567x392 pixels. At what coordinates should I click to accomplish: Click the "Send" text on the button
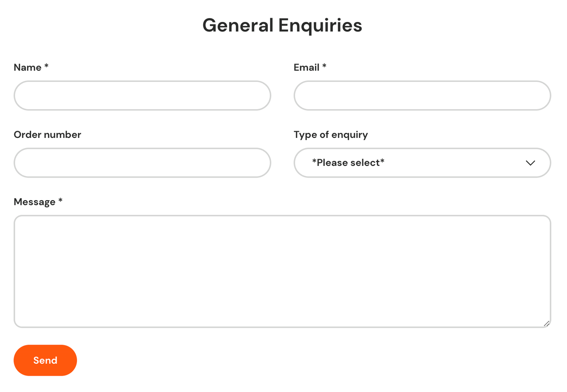pyautogui.click(x=45, y=360)
